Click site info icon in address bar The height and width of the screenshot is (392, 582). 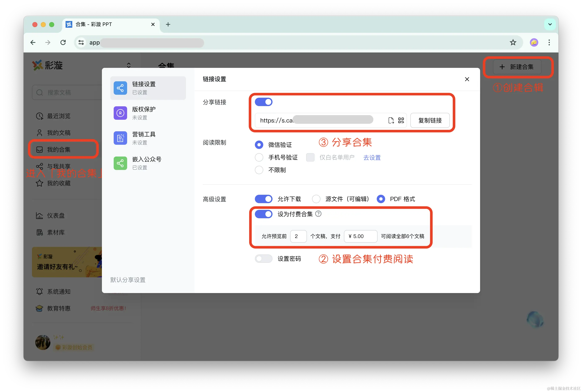point(81,42)
